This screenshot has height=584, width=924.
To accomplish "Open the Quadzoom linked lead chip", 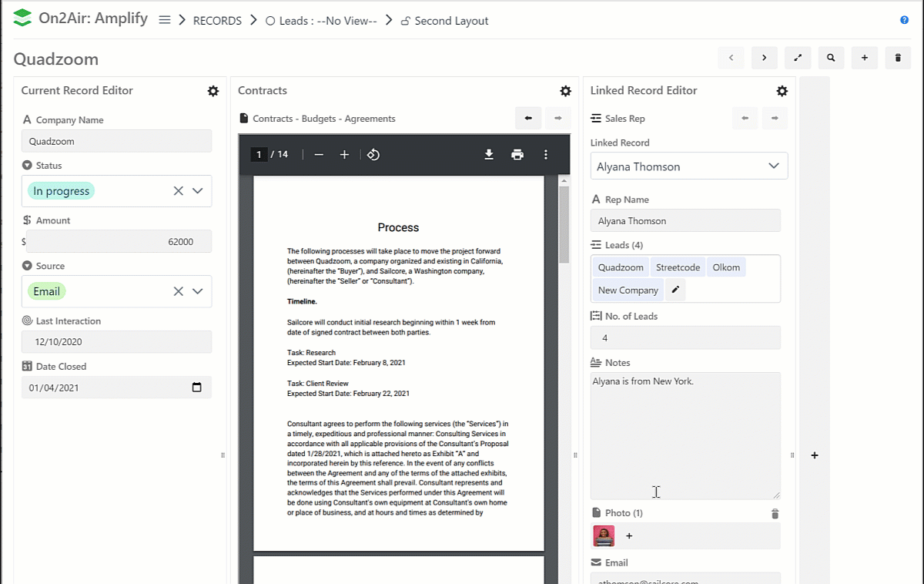I will click(x=621, y=267).
